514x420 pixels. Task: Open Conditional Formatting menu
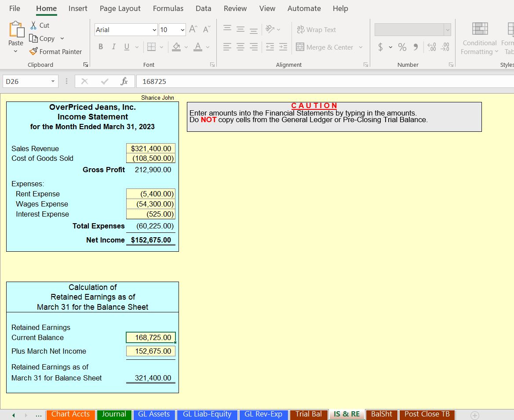tap(480, 39)
